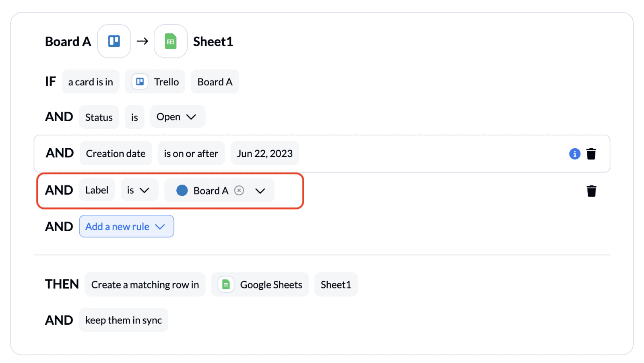Click the Jun 22, 2023 date field
The width and height of the screenshot is (644, 363).
click(265, 153)
